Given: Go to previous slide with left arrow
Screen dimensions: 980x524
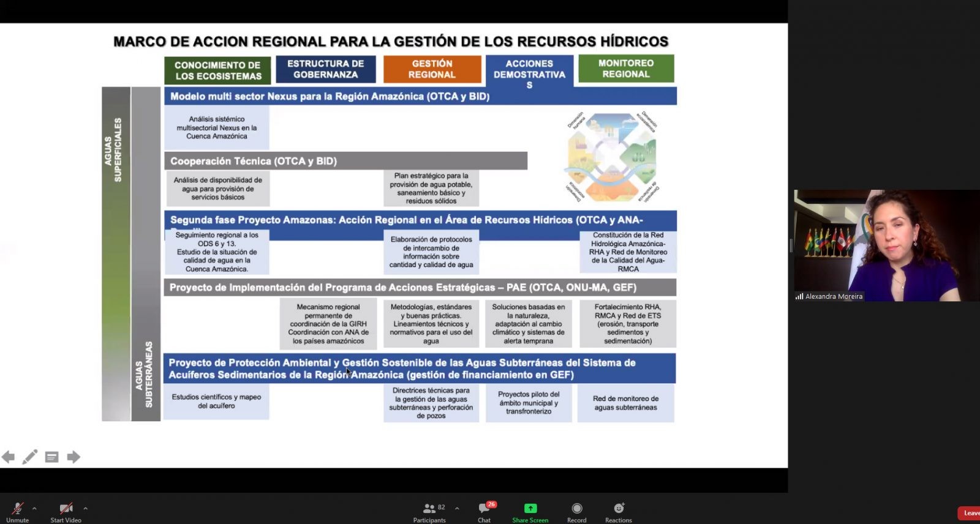Looking at the screenshot, I should tap(8, 457).
